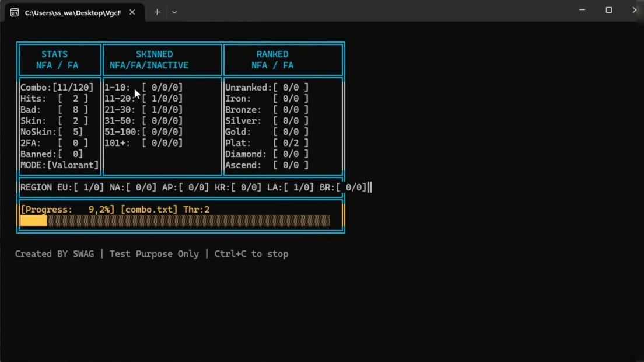Click the 1-10: [ 0/0/0] row
The height and width of the screenshot is (362, 644).
(143, 88)
